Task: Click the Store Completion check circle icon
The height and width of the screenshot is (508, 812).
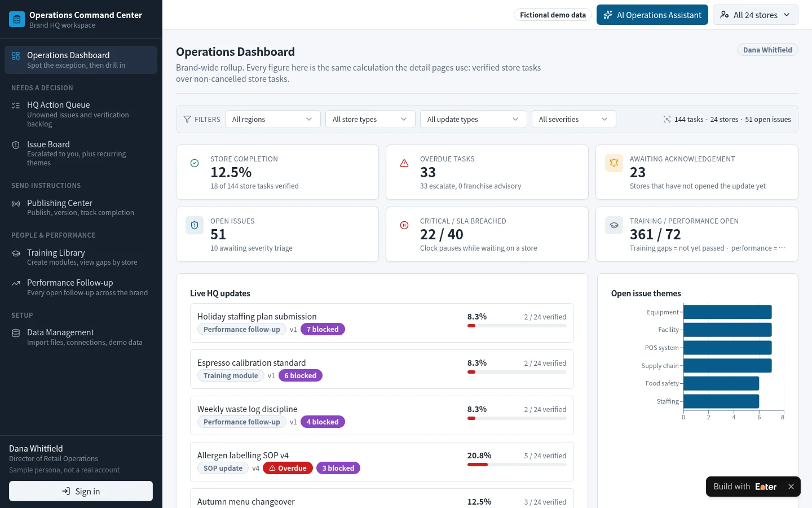Action: pos(195,163)
